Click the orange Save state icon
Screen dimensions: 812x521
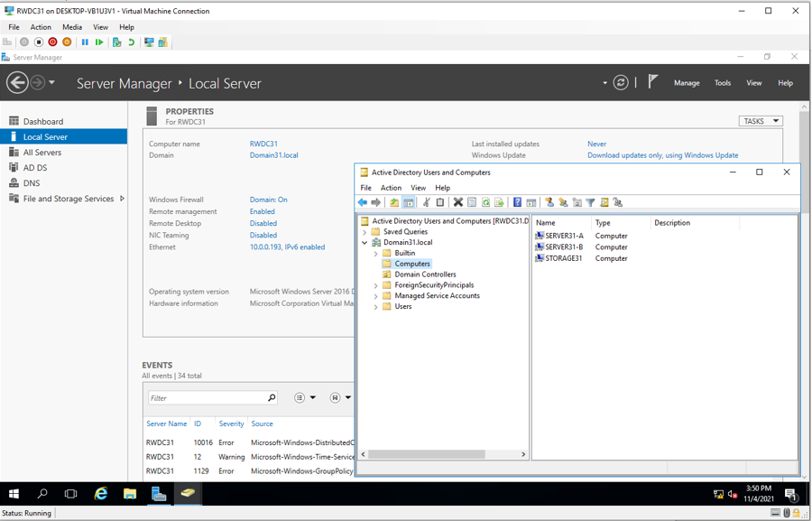coord(67,42)
